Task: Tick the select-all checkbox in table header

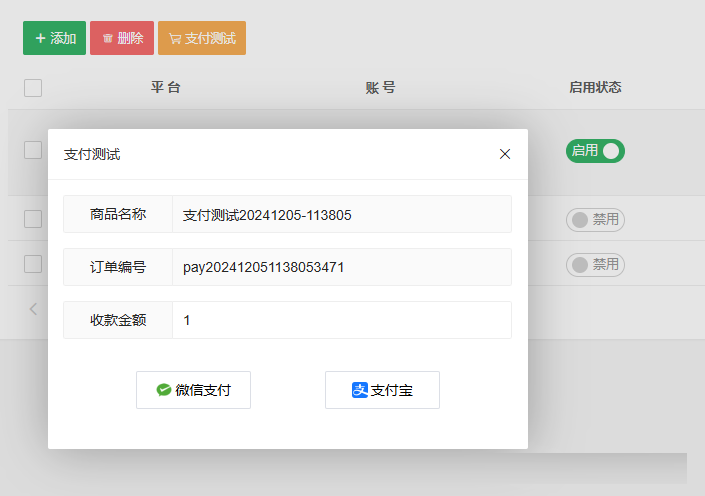Action: tap(33, 88)
